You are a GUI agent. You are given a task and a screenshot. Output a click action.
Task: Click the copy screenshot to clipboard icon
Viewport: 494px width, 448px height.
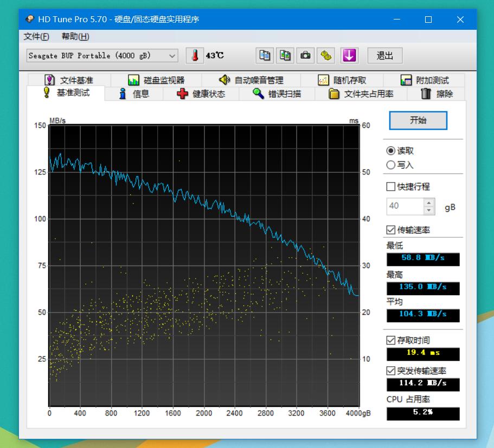(285, 55)
